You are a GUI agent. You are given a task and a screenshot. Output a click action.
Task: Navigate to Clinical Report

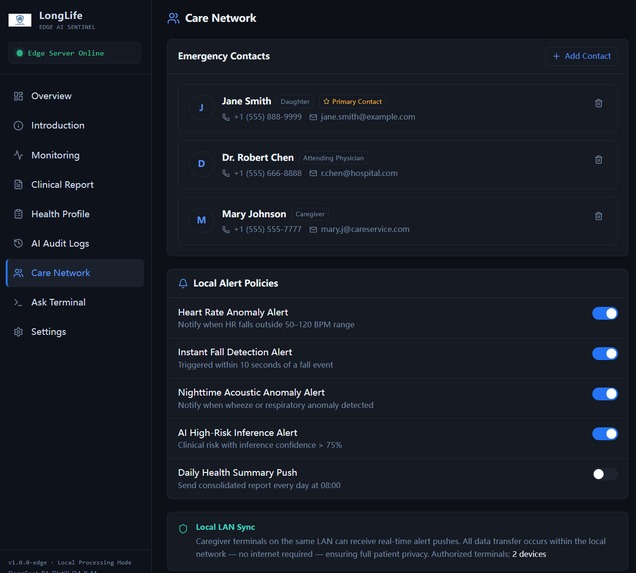[75, 185]
